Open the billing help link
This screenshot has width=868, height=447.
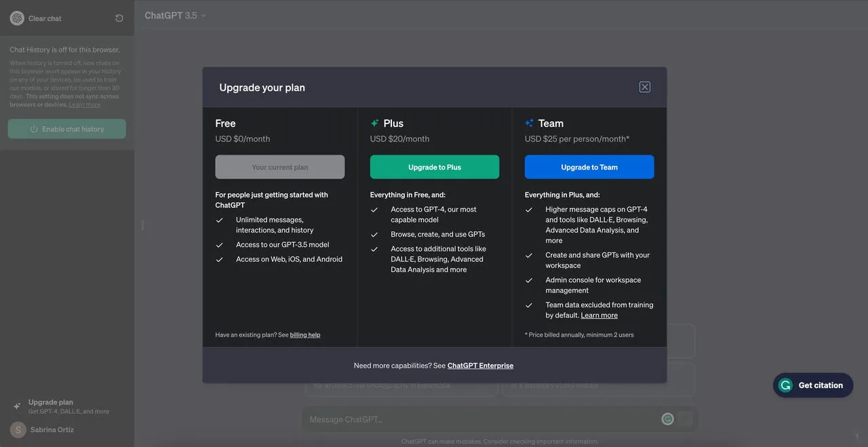click(305, 335)
